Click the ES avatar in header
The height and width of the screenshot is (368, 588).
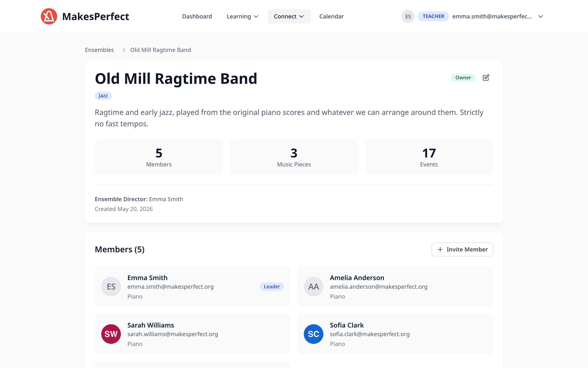coord(408,16)
